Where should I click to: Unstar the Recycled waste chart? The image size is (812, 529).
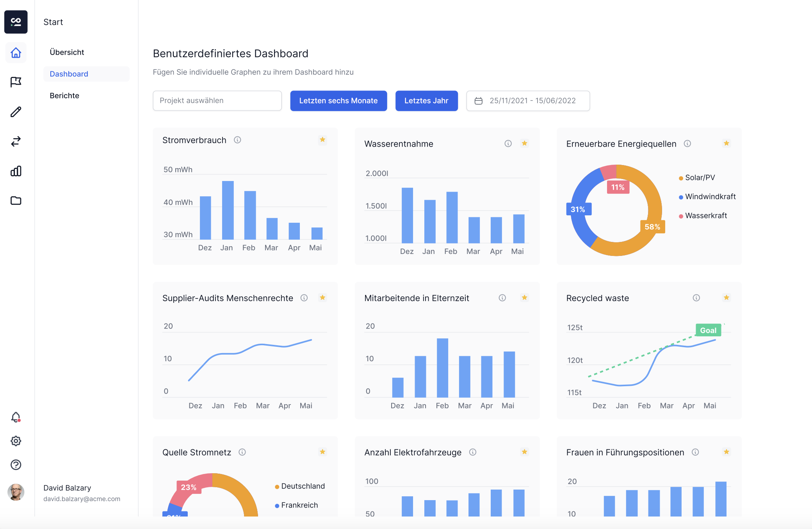coord(726,298)
